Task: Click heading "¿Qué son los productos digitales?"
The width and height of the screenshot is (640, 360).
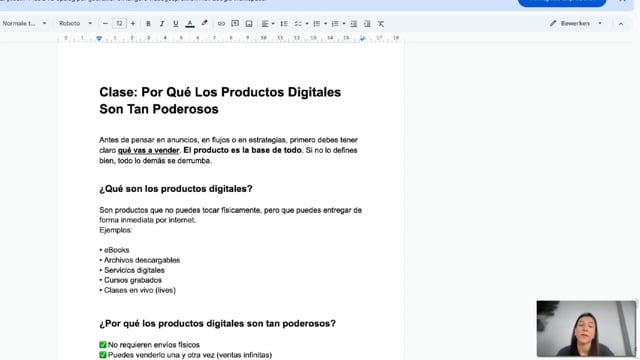Action: click(176, 189)
